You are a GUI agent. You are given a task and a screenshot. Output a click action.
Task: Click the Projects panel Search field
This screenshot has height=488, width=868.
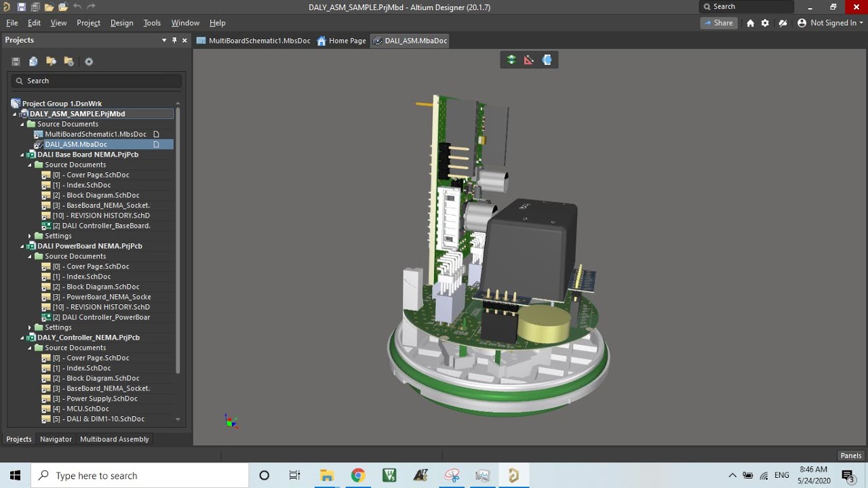tap(96, 81)
